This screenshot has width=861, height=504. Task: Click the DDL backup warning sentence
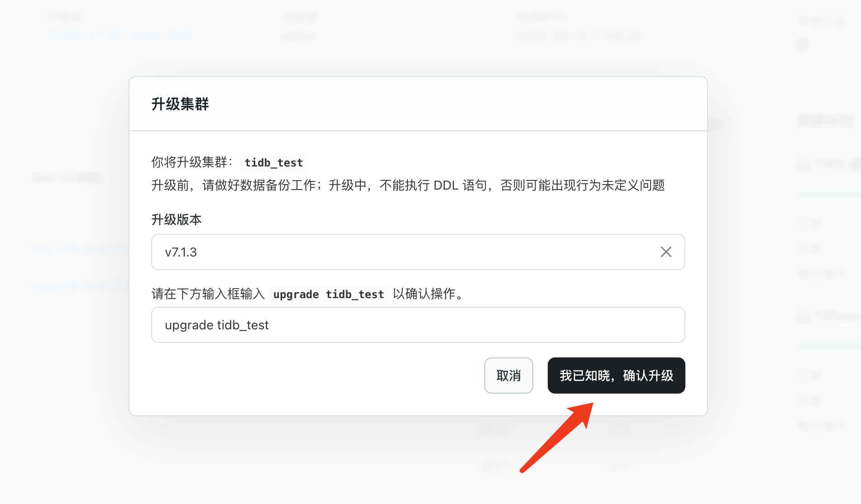pos(407,185)
